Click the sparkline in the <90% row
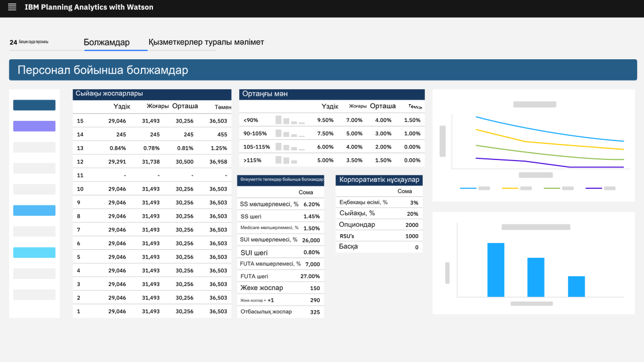The width and height of the screenshot is (644, 362). [290, 120]
